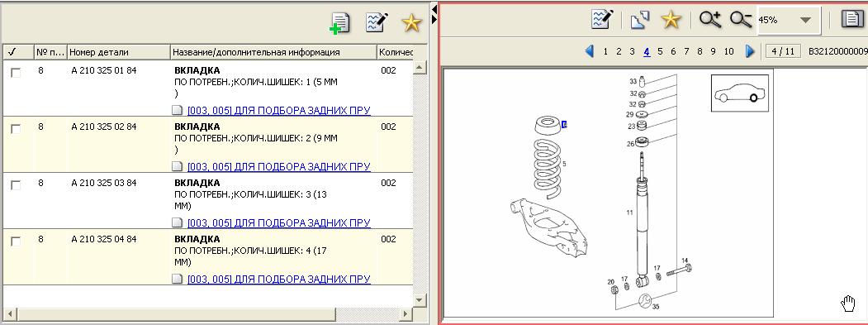Tick the checkbox for part A 210 325 04 84
The height and width of the screenshot is (325, 868).
click(16, 241)
